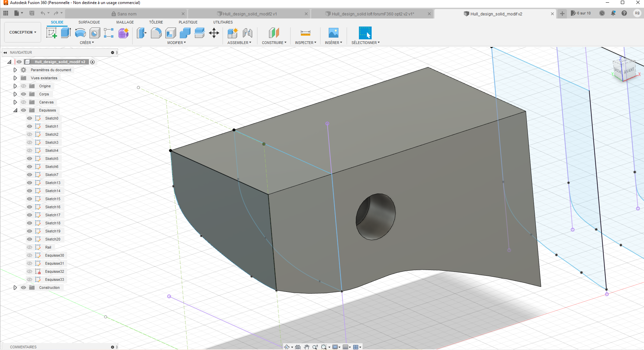Expand the Construction folder node
Image resolution: width=644 pixels, height=350 pixels.
[15, 288]
